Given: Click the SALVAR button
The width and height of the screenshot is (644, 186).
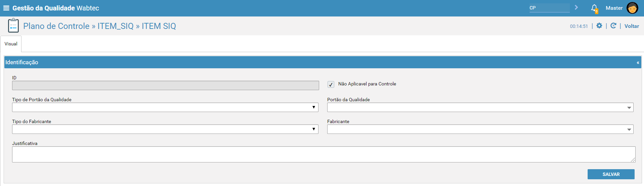Looking at the screenshot, I should [x=611, y=174].
